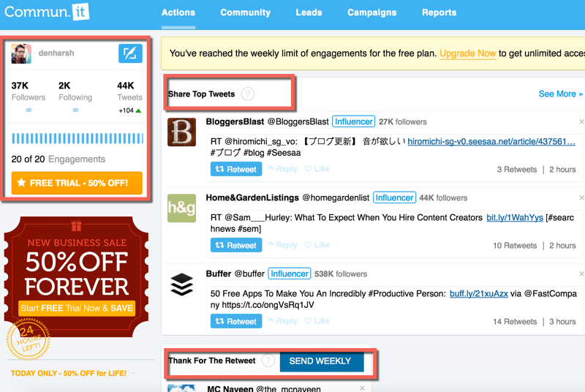Viewport: 585px width, 392px height.
Task: Click the Influencer badge on BloggersBlast
Action: [x=353, y=121]
